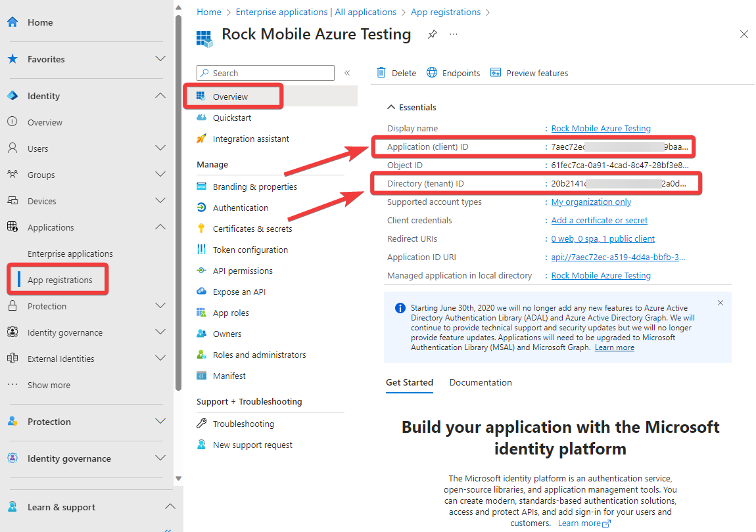Click the Token configuration bars icon

click(x=202, y=249)
